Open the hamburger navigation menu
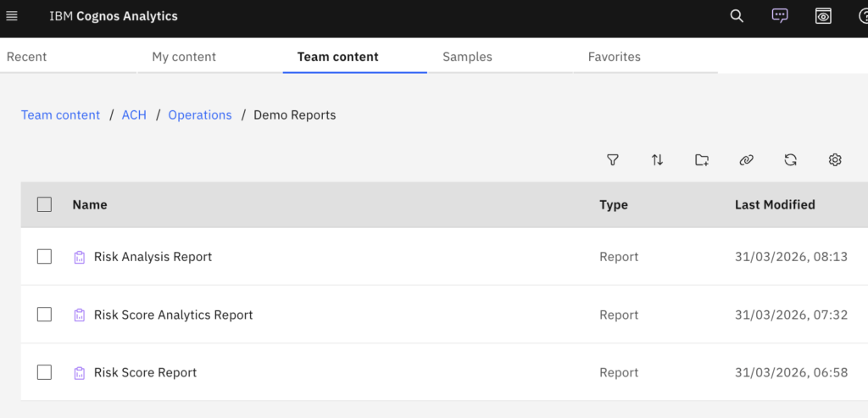 pos(12,16)
